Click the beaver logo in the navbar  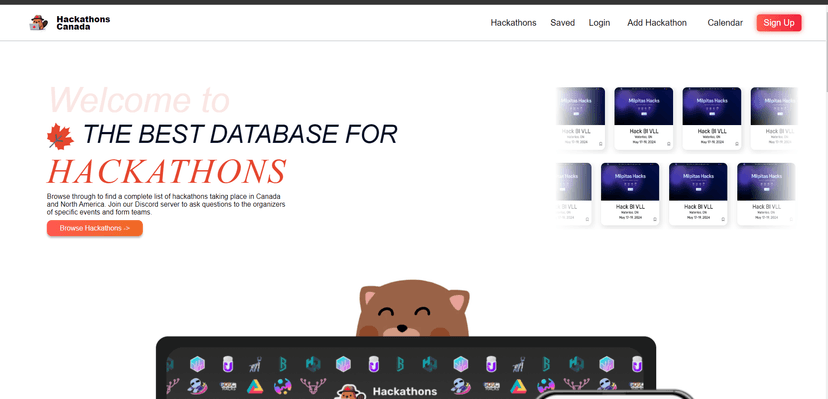[38, 23]
